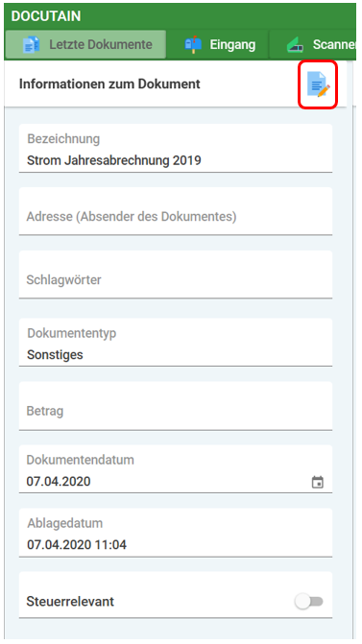Click into the Schlagwörter field
This screenshot has width=362, height=644.
coord(176,274)
